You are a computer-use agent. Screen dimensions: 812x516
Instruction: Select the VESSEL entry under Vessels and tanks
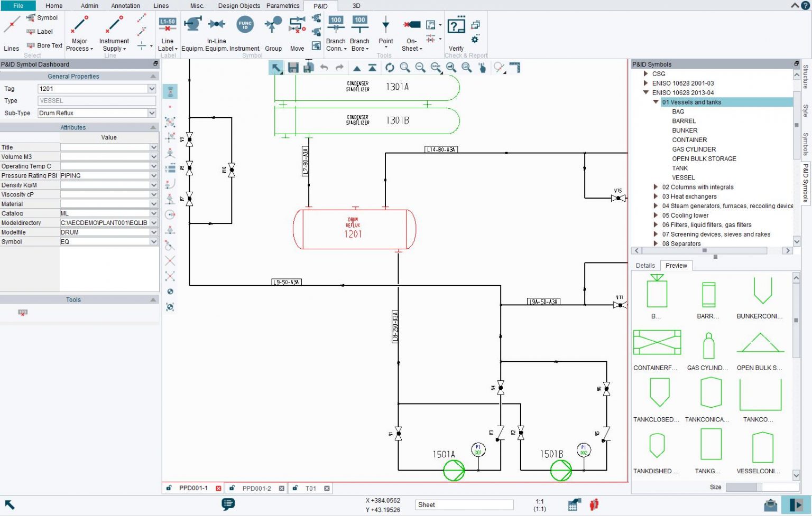[684, 177]
